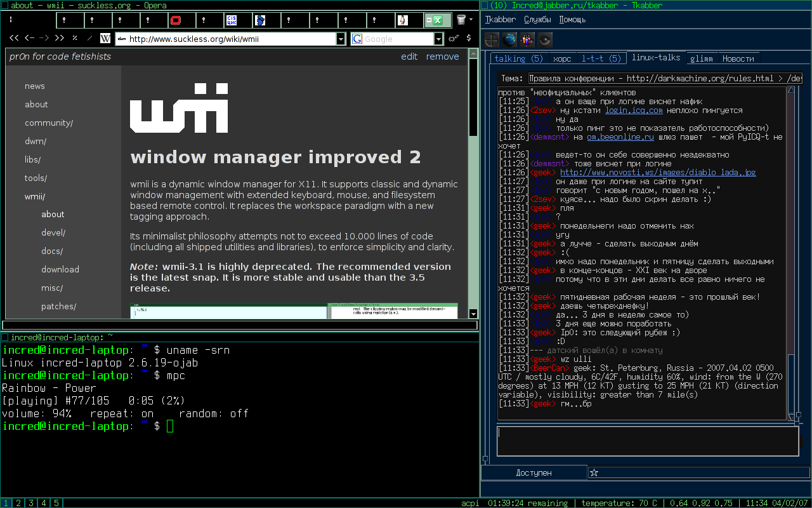Screen dimensions: 812x508
Task: Click the Google icon in the Opera search field
Action: [x=357, y=39]
